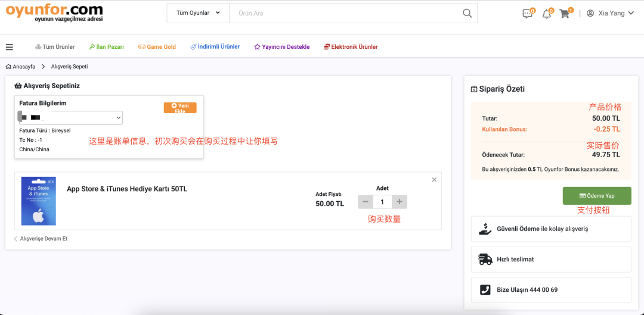Click the App Store gift card thumbnail
The image size is (644, 315).
pos(38,201)
